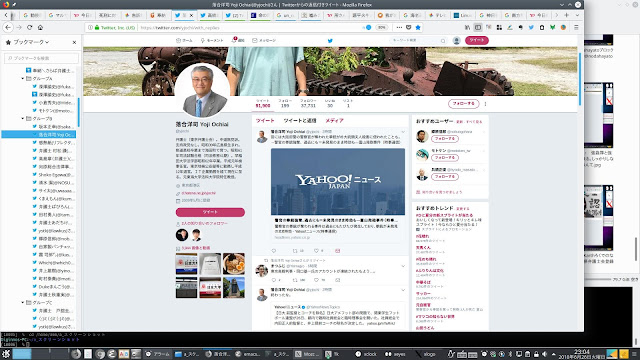Image resolution: width=640 pixels, height=360 pixels.
Task: Open the third tweet's dropdown chevron
Action: coord(403,290)
